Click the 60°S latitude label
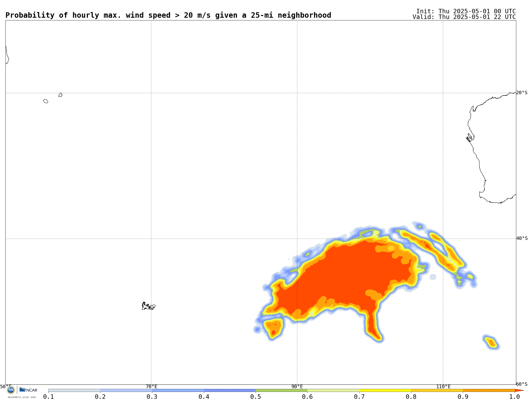This screenshot has width=532, height=400. point(522,384)
